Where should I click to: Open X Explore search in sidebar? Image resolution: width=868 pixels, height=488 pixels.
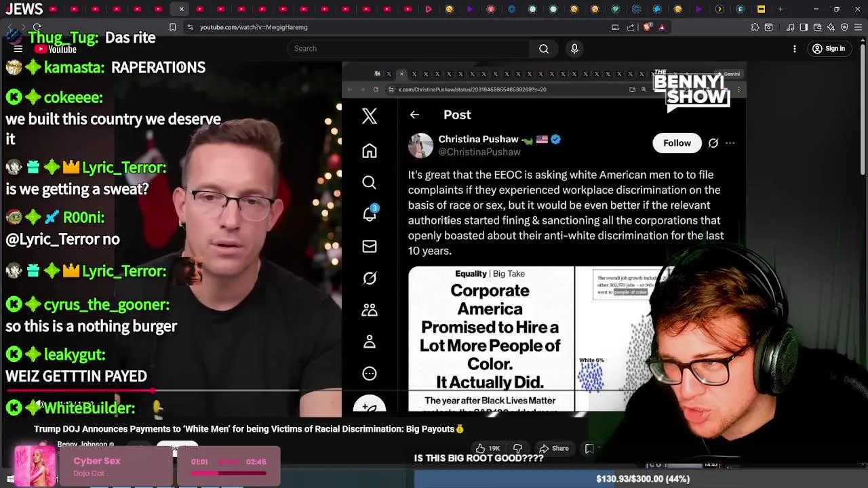pos(370,182)
